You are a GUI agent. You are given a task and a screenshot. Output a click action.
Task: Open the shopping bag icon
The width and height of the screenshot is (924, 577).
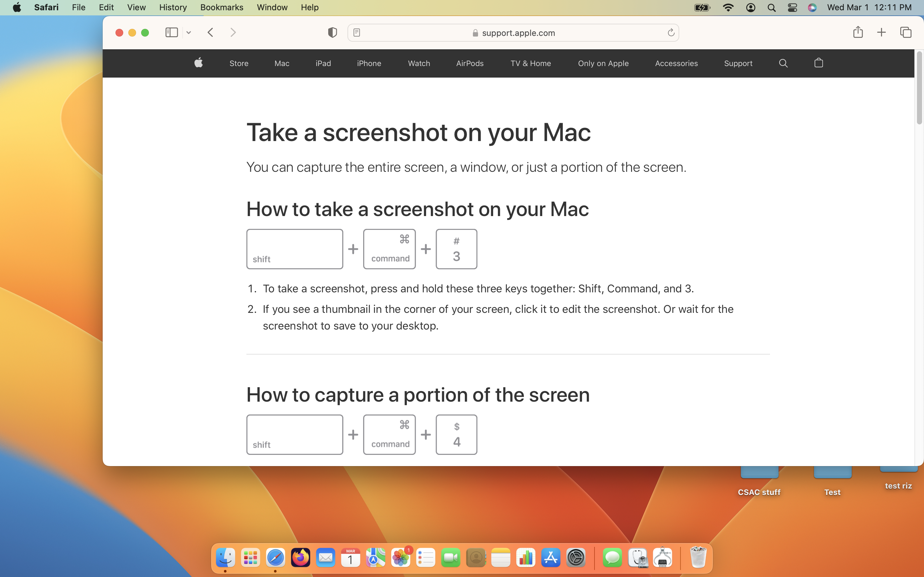[x=818, y=63]
